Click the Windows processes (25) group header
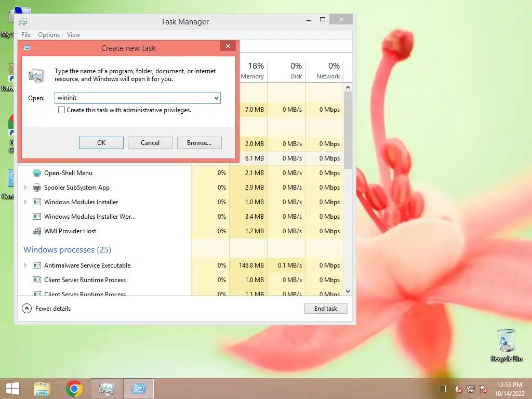The width and height of the screenshot is (532, 399). (67, 250)
